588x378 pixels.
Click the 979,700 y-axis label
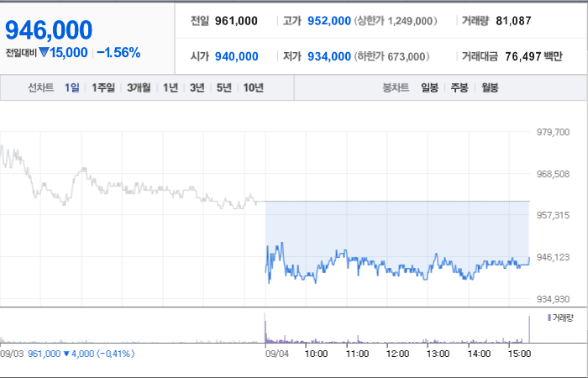point(553,132)
